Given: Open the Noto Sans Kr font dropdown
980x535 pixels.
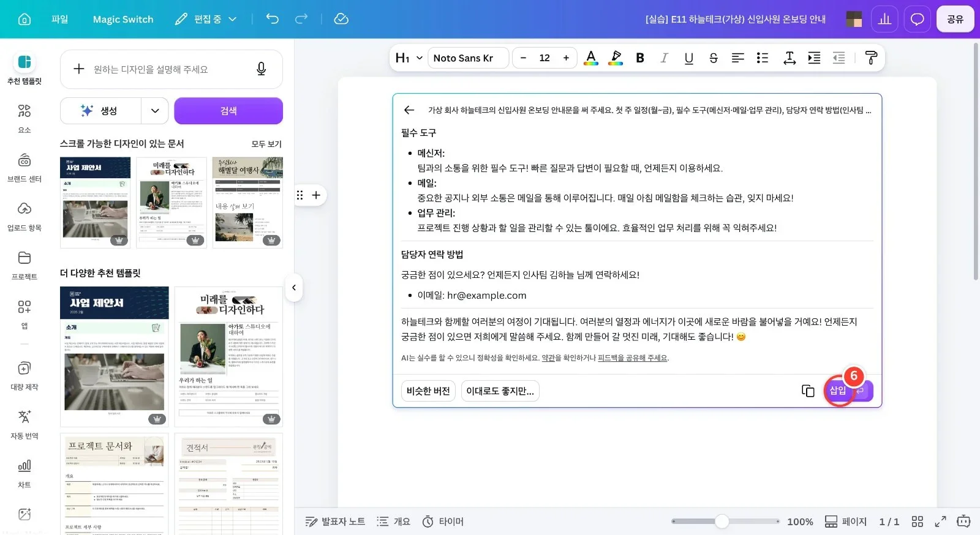Looking at the screenshot, I should (468, 58).
